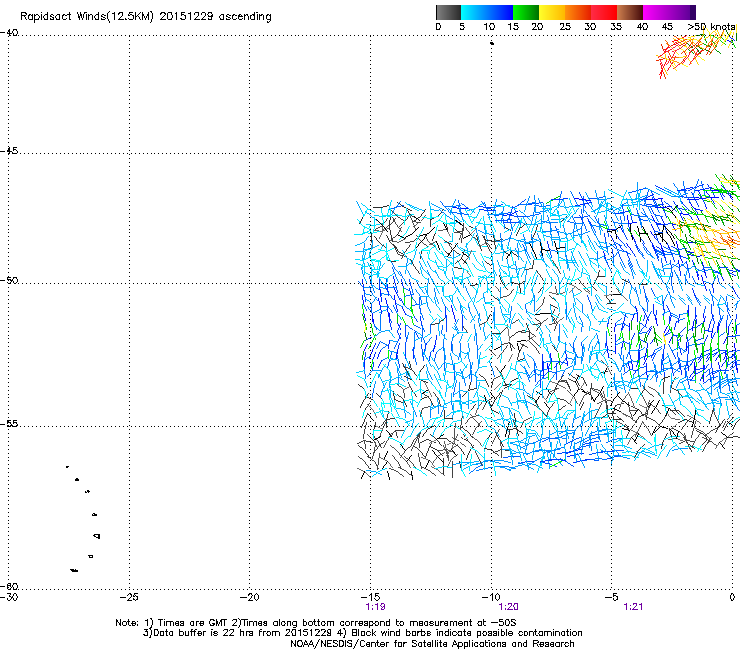Click the '-40' latitude axis label
Image resolution: width=740 pixels, height=650 pixels.
[x=9, y=33]
